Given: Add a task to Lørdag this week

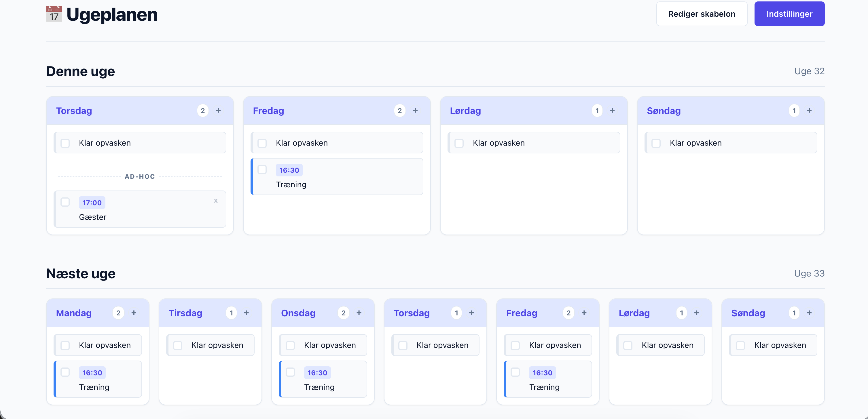Looking at the screenshot, I should coord(612,111).
